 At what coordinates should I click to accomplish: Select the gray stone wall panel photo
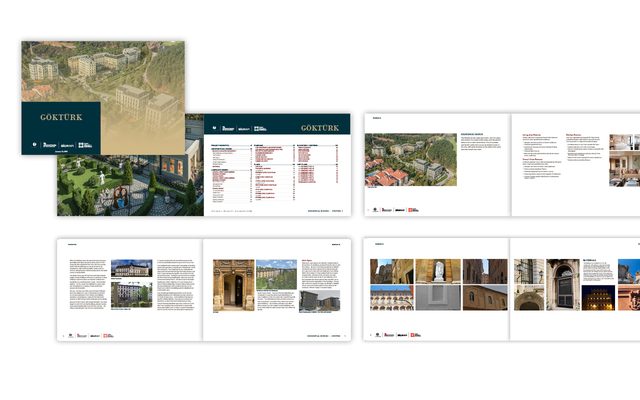point(438,298)
